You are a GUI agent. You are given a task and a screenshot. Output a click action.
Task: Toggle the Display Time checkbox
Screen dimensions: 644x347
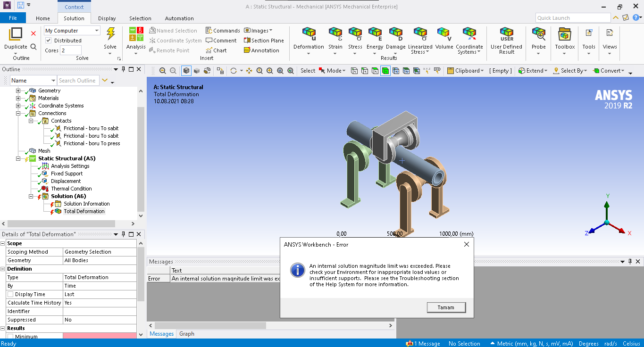(10, 294)
